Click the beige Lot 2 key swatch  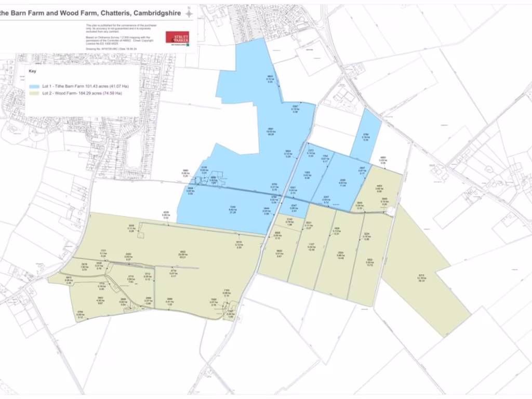35,93
